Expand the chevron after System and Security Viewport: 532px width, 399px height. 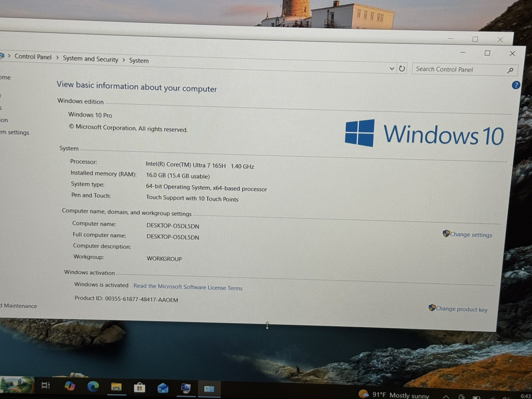click(123, 60)
